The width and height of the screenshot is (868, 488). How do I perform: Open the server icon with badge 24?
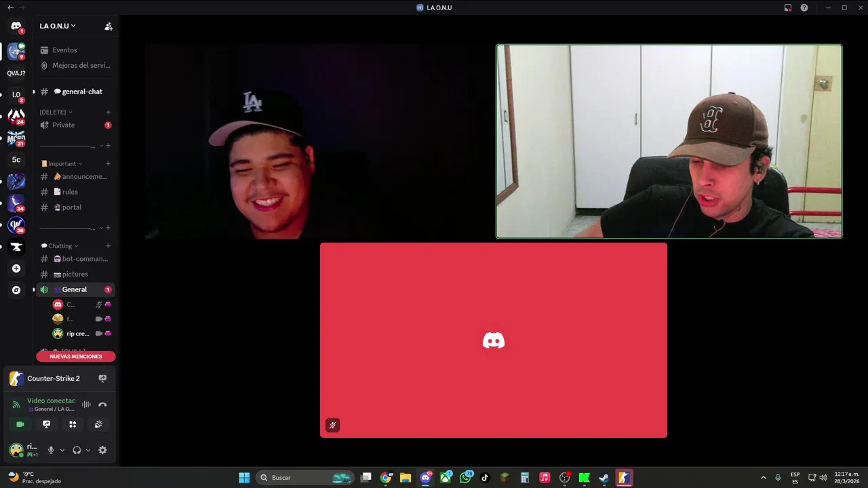pyautogui.click(x=16, y=117)
